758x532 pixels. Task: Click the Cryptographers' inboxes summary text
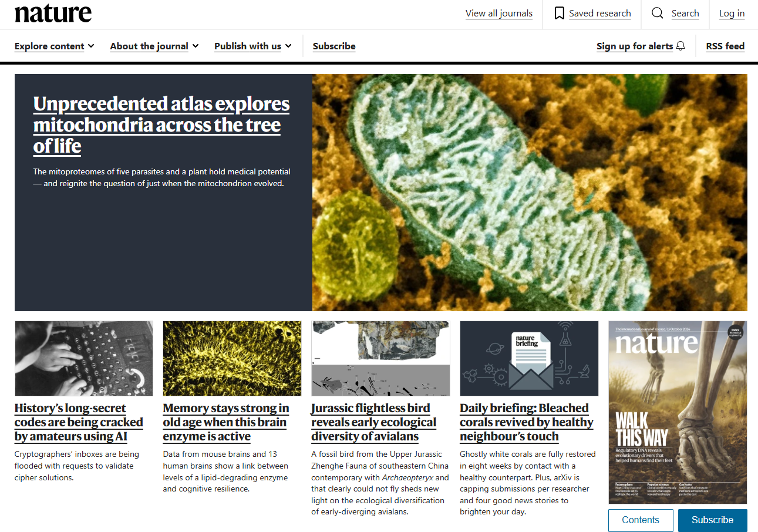tap(77, 466)
